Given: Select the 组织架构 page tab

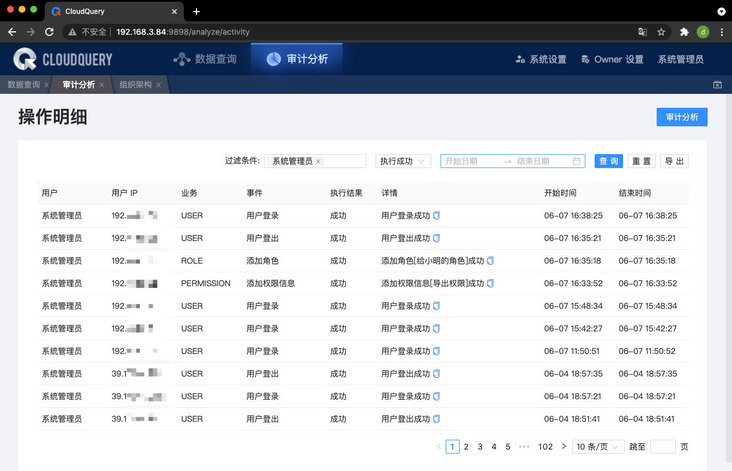Looking at the screenshot, I should tap(135, 85).
